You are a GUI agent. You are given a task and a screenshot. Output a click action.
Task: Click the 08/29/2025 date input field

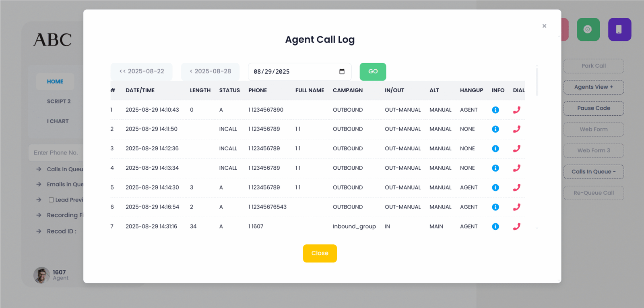(294, 72)
